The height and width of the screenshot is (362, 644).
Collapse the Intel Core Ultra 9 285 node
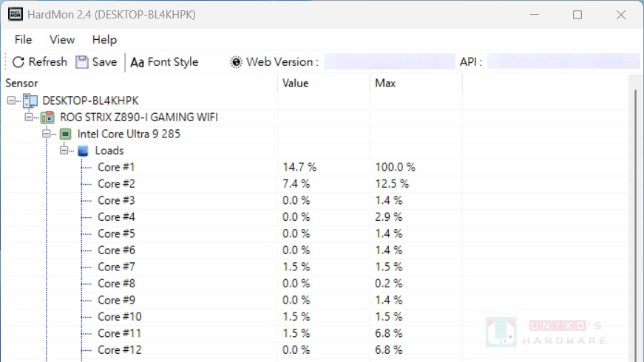click(47, 134)
